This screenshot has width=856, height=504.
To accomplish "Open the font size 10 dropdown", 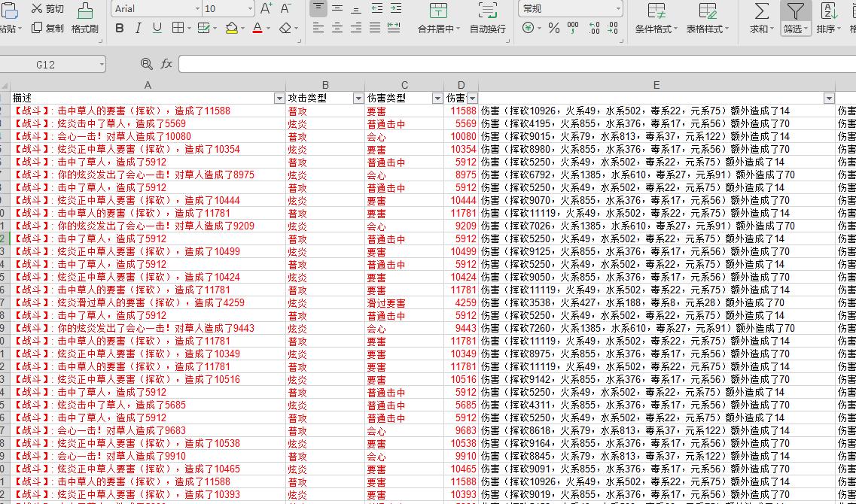I will coord(250,9).
